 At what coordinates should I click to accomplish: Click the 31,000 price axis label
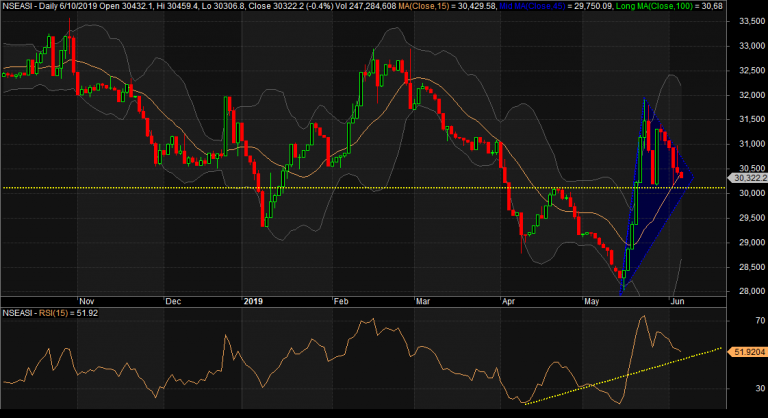(x=751, y=144)
